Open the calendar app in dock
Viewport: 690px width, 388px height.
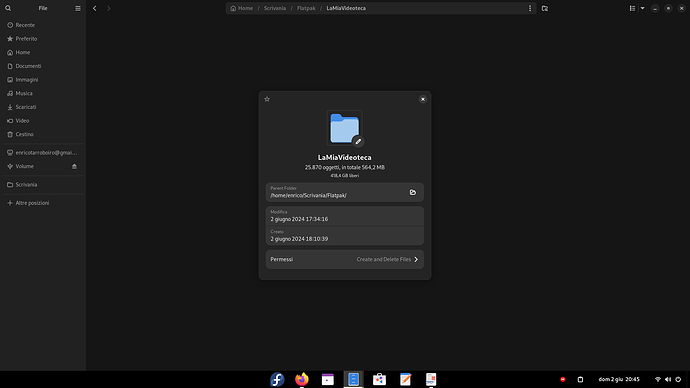pyautogui.click(x=328, y=379)
